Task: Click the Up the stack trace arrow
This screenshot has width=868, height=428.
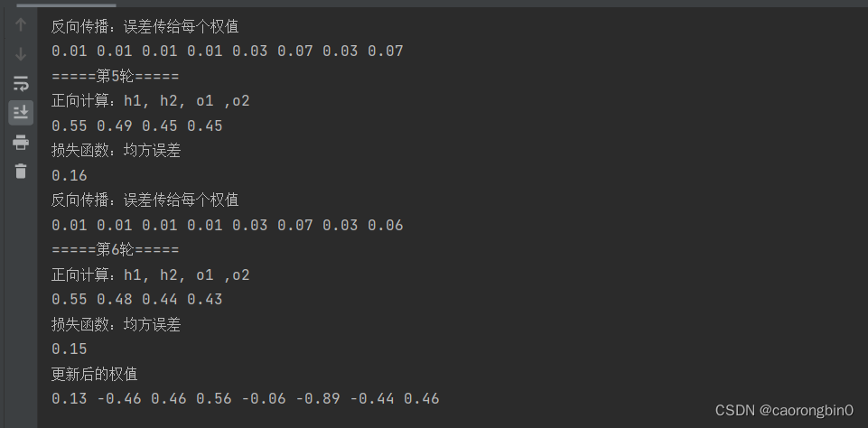Action: point(21,24)
